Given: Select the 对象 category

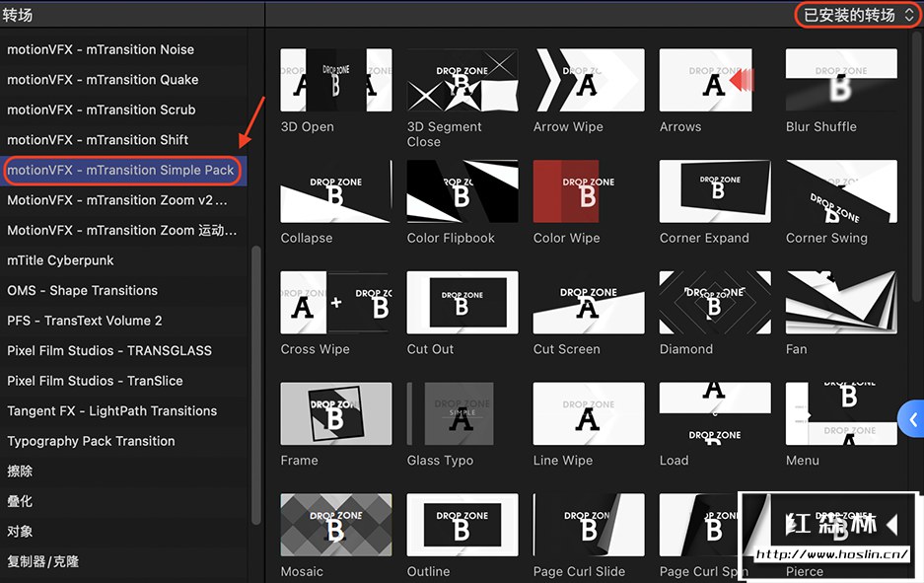Looking at the screenshot, I should [123, 531].
